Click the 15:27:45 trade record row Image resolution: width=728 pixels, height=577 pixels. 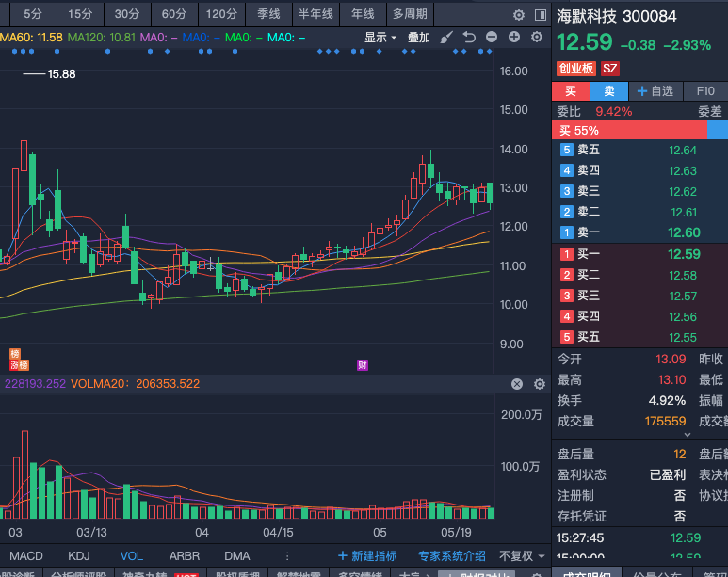(639, 538)
